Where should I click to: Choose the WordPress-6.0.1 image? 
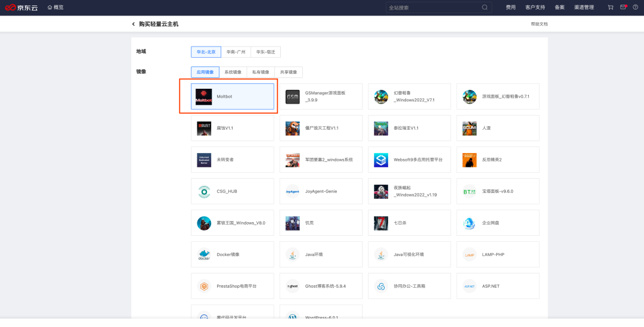(x=321, y=312)
